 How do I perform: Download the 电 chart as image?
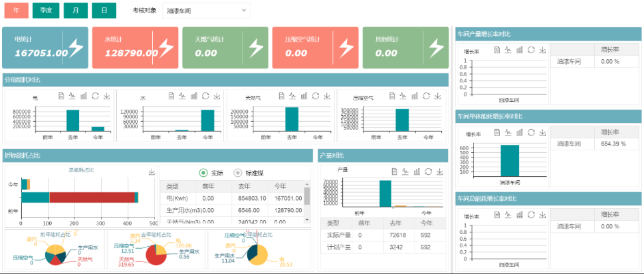(107, 96)
